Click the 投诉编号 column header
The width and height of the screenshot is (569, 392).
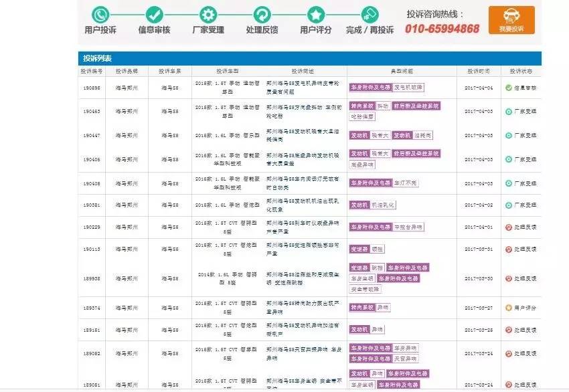pyautogui.click(x=92, y=71)
